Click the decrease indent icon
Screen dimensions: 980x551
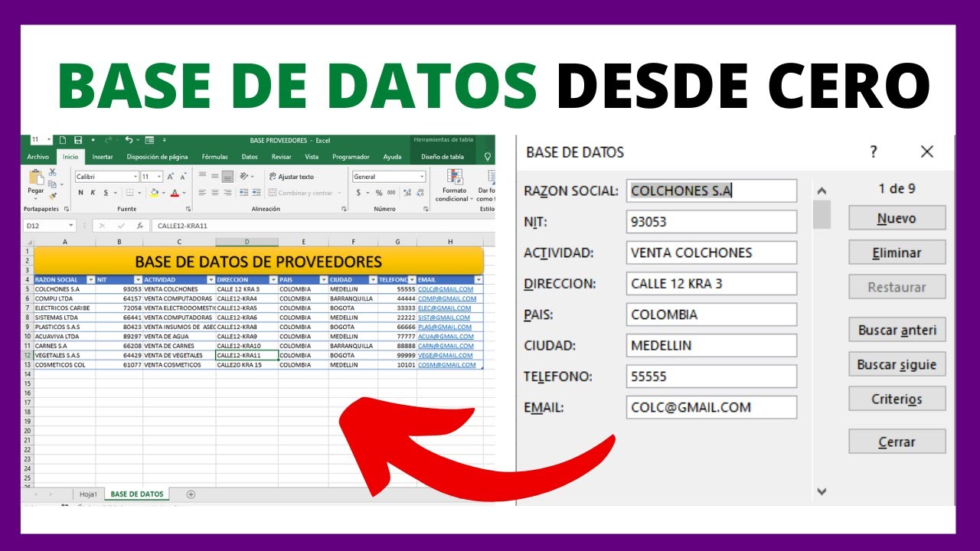click(x=243, y=193)
